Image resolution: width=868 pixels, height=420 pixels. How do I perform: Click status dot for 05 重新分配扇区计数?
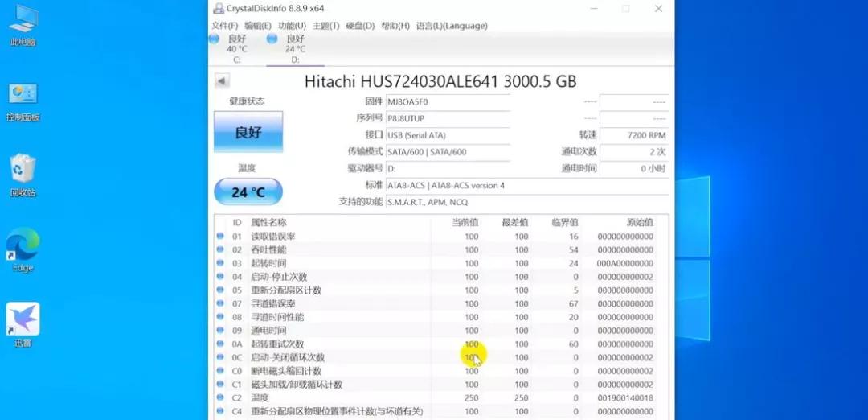(219, 290)
